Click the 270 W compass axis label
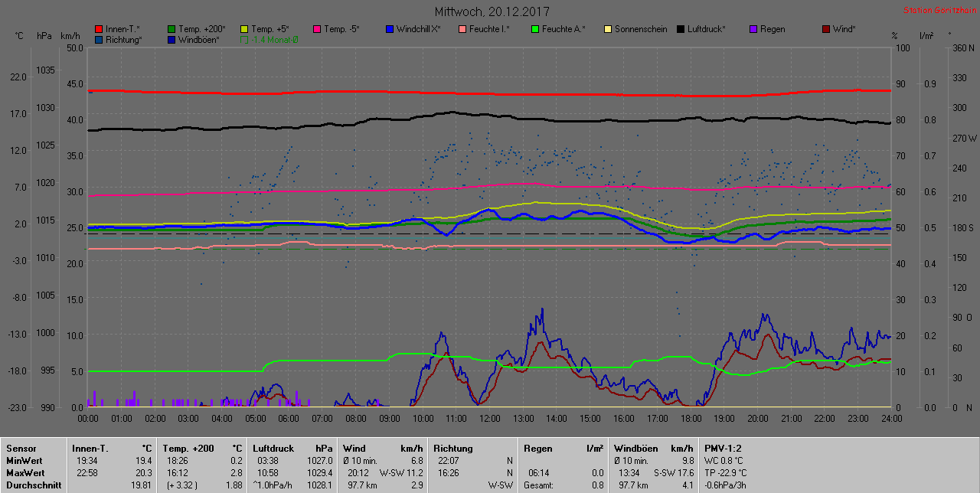The height and width of the screenshot is (493, 980). pos(963,139)
